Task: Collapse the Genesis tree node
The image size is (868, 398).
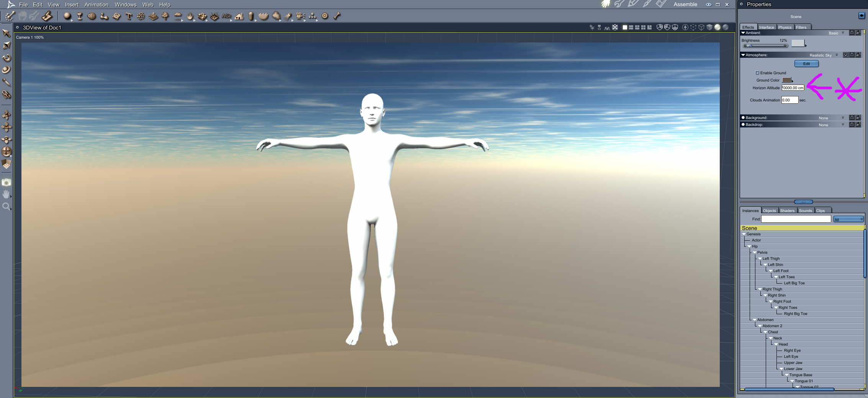Action: (x=744, y=234)
